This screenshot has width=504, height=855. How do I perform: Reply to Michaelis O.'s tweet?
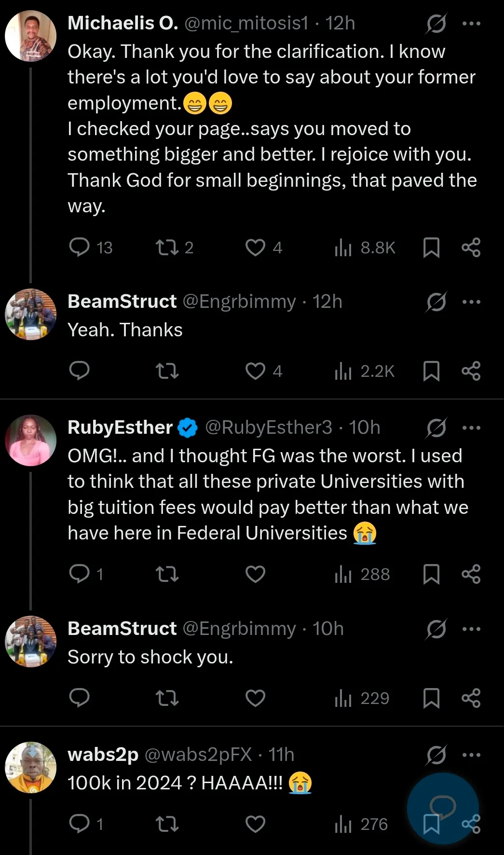[80, 248]
